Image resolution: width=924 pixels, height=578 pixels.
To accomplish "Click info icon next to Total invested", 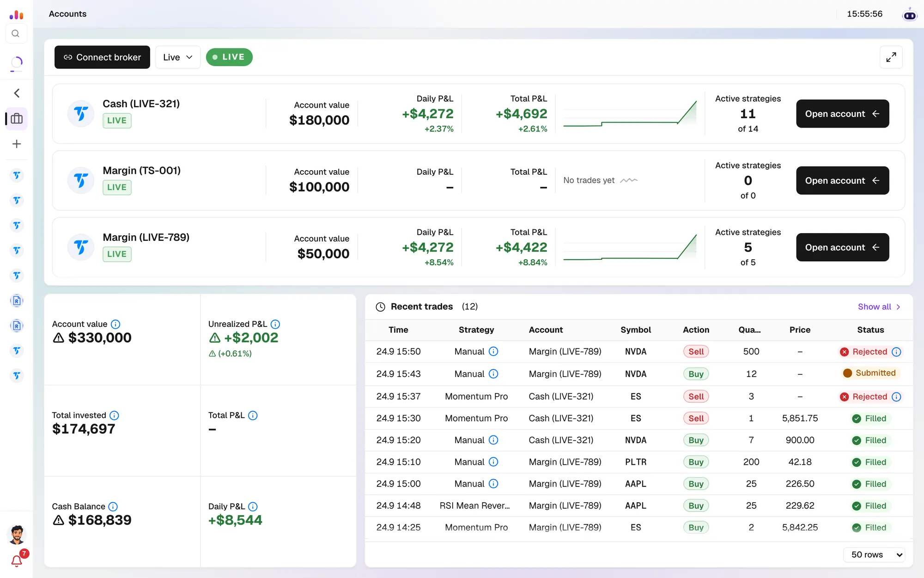I will pyautogui.click(x=114, y=415).
